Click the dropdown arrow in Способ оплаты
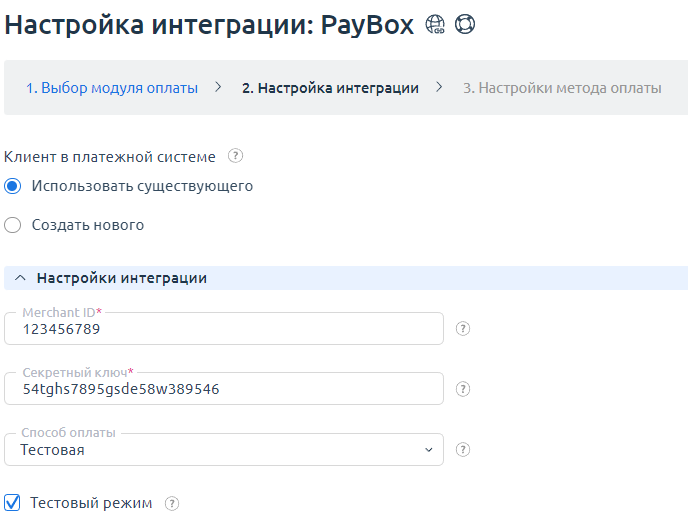The image size is (688, 523). [428, 450]
